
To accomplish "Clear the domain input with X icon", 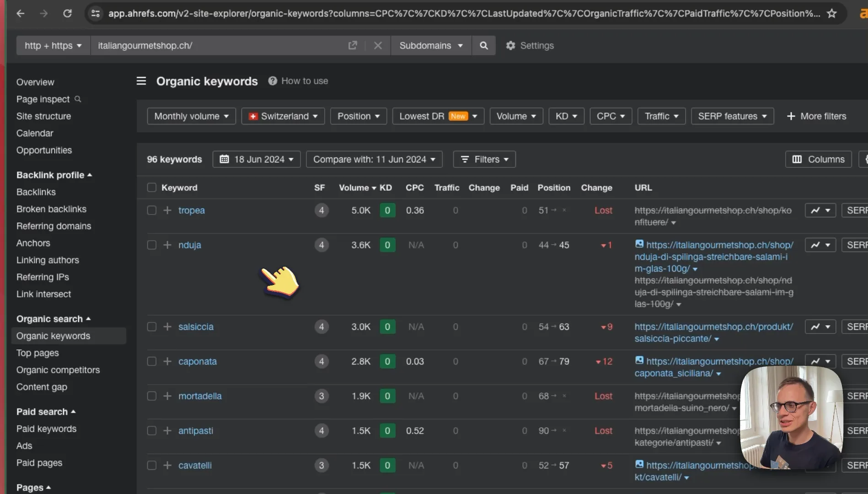I will (378, 45).
